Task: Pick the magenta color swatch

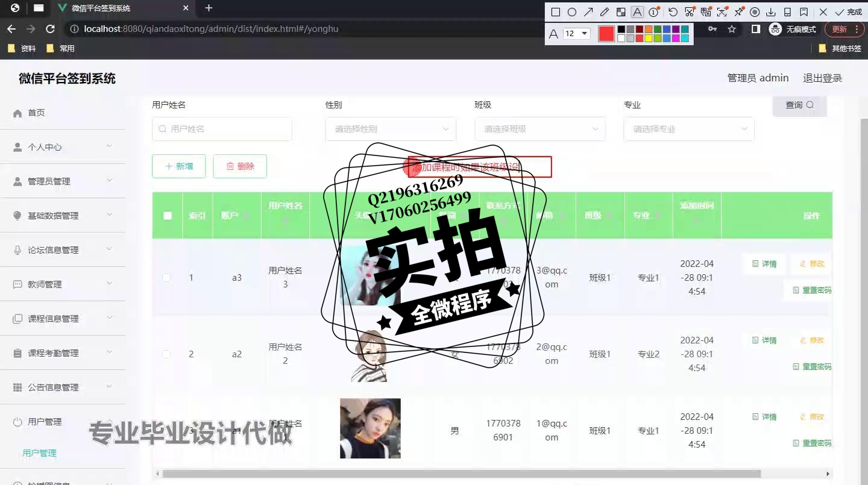Action: [x=676, y=38]
